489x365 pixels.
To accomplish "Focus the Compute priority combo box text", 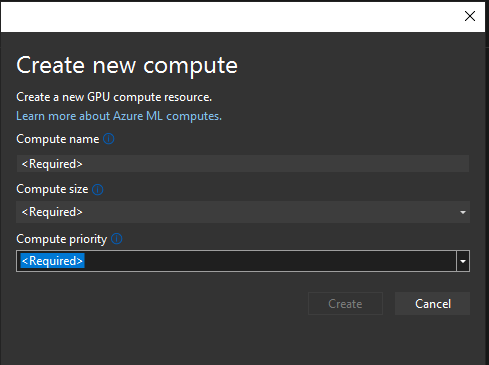I will point(236,261).
